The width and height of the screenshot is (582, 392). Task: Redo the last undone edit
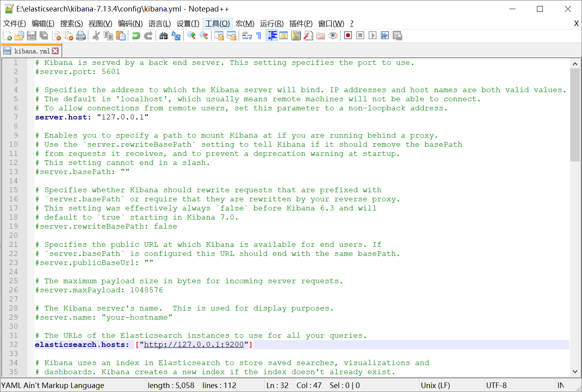point(148,36)
